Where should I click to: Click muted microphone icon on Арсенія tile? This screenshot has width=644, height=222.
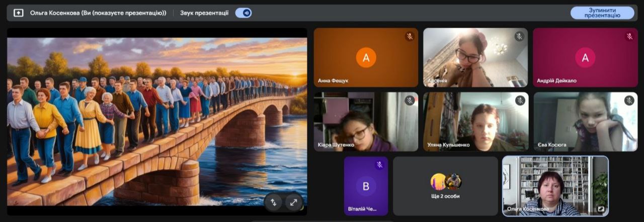point(519,37)
